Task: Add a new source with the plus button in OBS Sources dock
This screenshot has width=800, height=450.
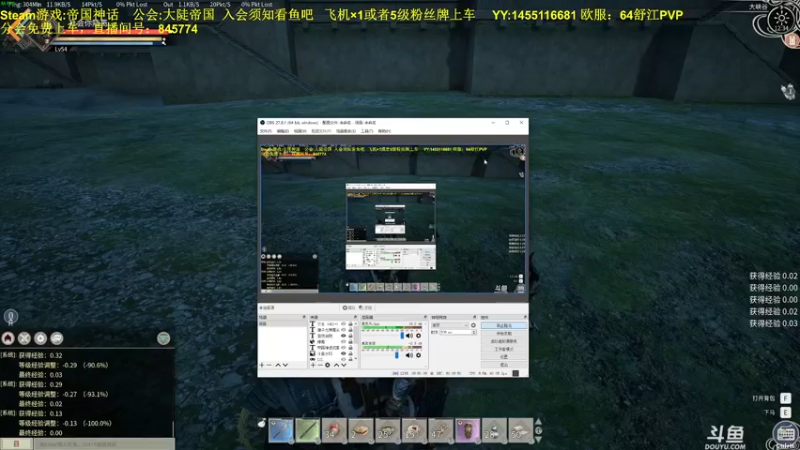Action: tap(313, 365)
